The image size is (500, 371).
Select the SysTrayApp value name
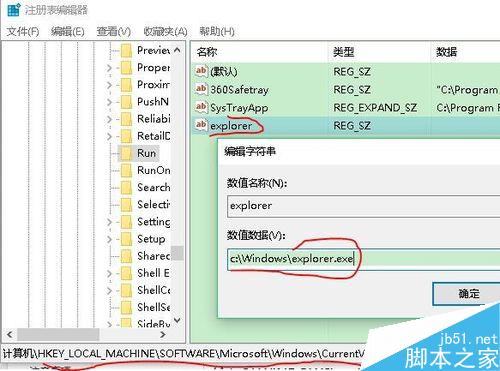click(239, 108)
